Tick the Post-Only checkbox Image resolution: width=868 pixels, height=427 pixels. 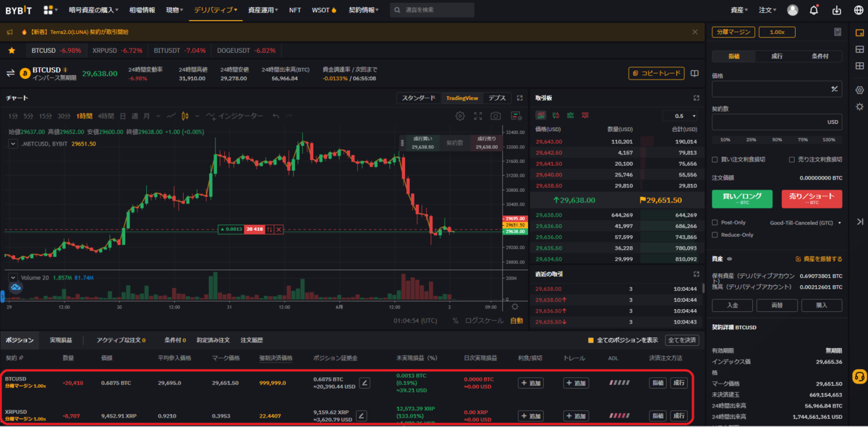coord(715,223)
